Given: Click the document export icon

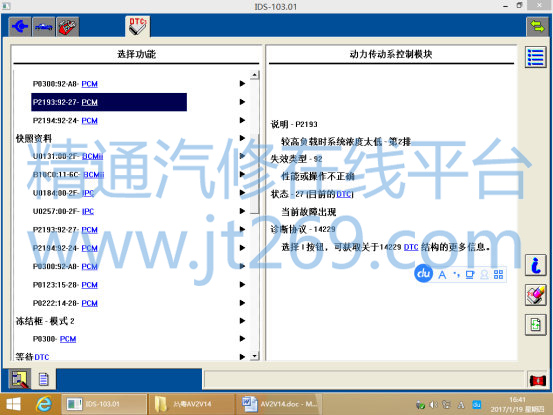Looking at the screenshot, I should point(535,324).
